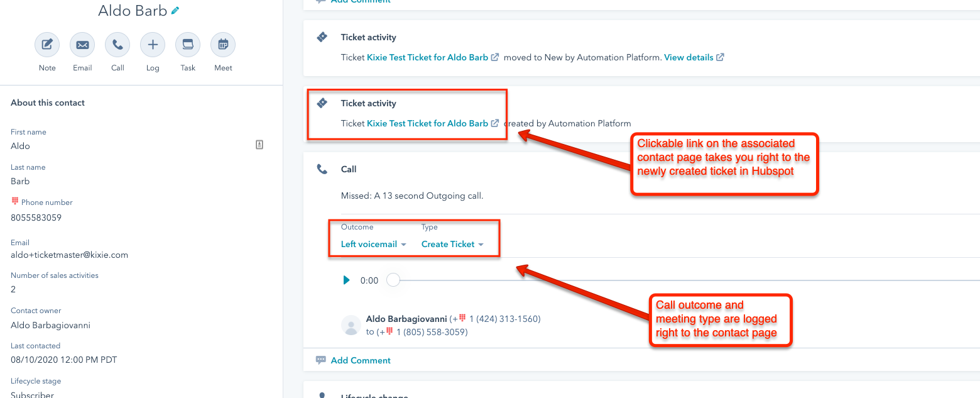Viewport: 980px width, 398px height.
Task: Click external link icon of the 'created by Automation' ticket
Action: (x=495, y=123)
